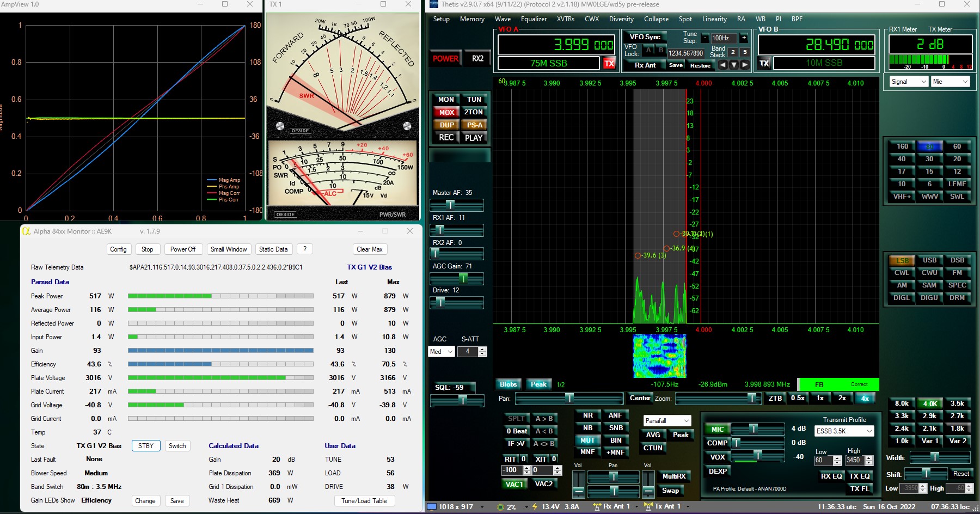Viewport: 980px width, 514px height.
Task: Open the Linearity menu
Action: pos(714,19)
